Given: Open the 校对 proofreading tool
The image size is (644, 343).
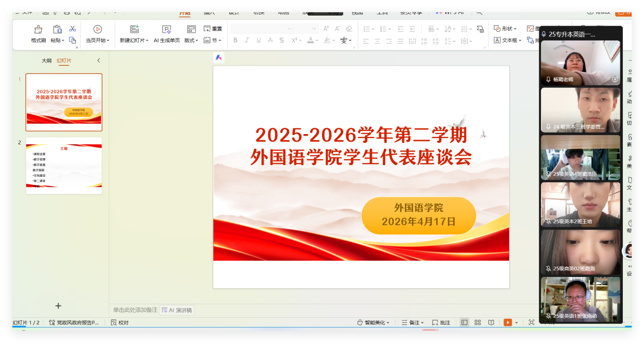Looking at the screenshot, I should 120,322.
